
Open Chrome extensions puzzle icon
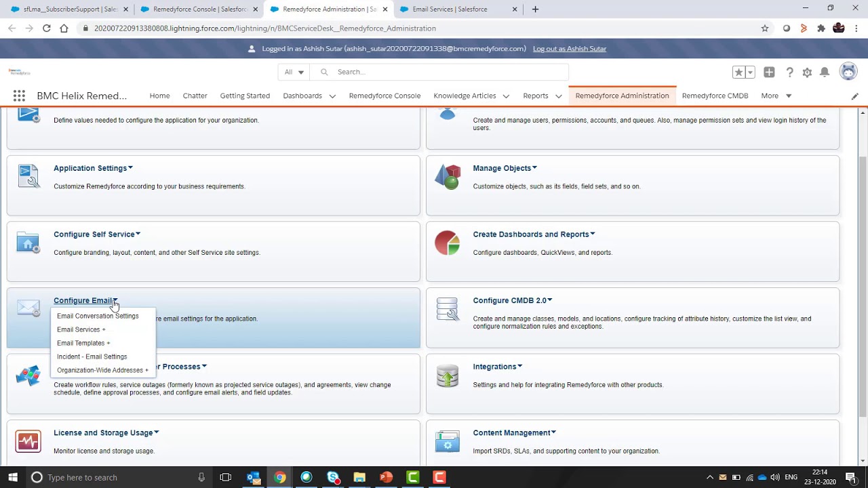[x=821, y=28]
